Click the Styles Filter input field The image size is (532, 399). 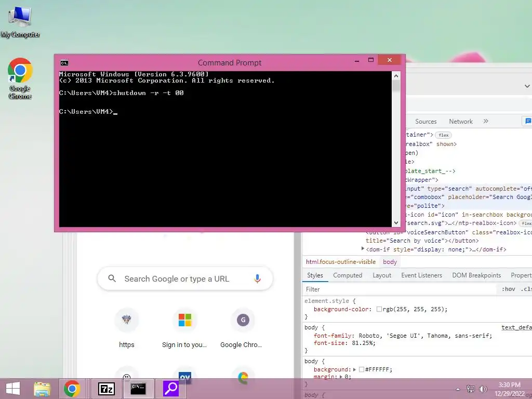(x=401, y=289)
